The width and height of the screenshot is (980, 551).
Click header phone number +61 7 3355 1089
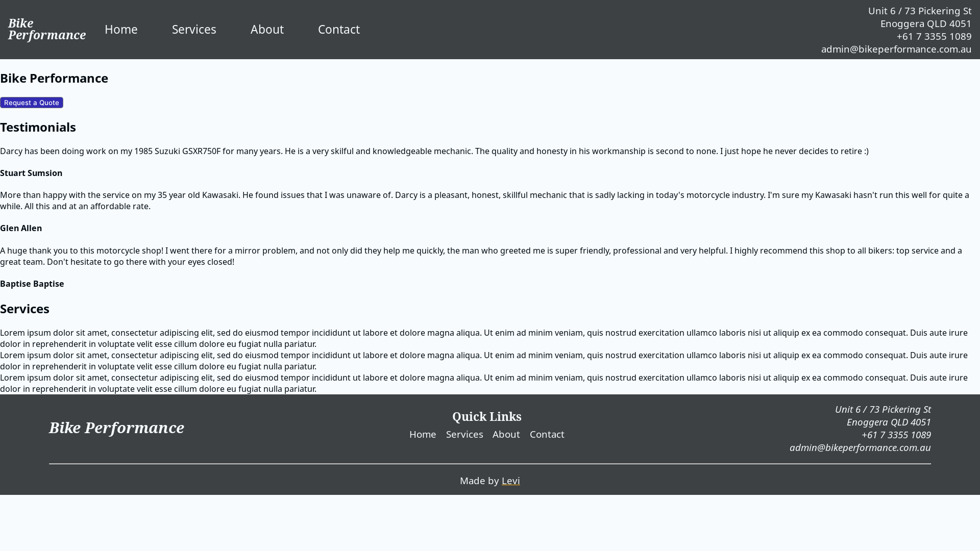[x=934, y=36]
